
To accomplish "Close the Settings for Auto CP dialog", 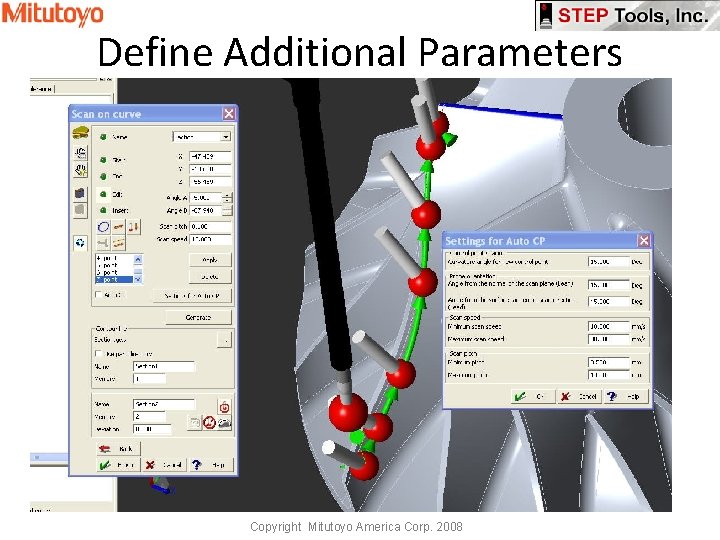I will pyautogui.click(x=644, y=241).
